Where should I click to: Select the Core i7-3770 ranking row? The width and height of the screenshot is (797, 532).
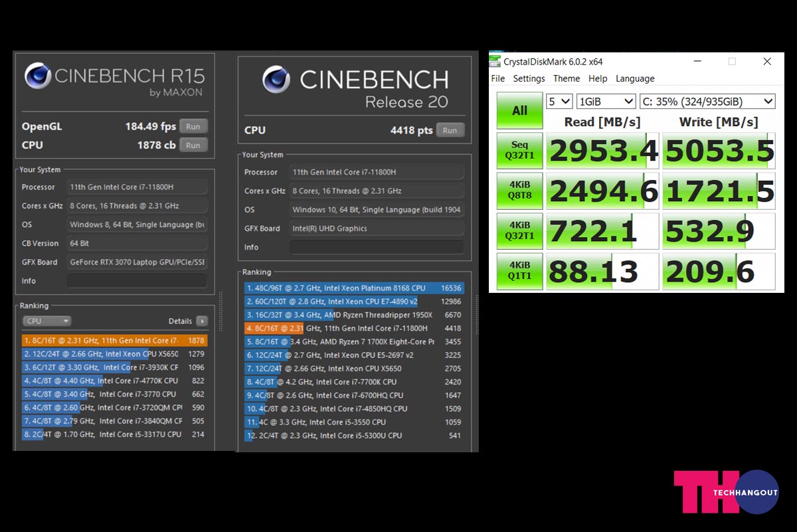114,395
